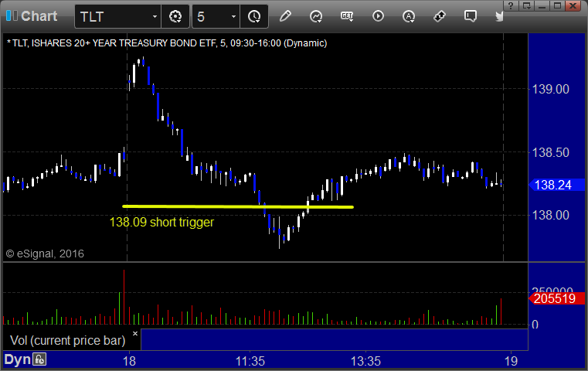Click the link indicator bars beside Chart

[12, 16]
